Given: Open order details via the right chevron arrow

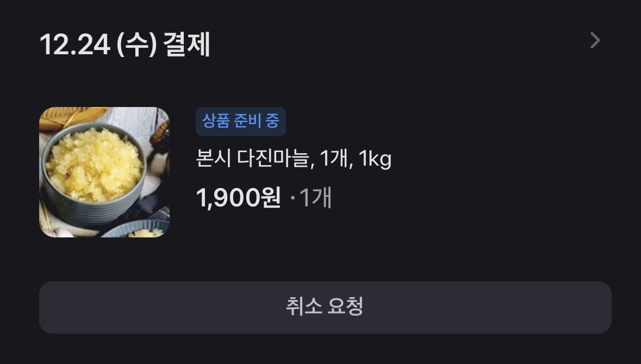Looking at the screenshot, I should tap(595, 40).
